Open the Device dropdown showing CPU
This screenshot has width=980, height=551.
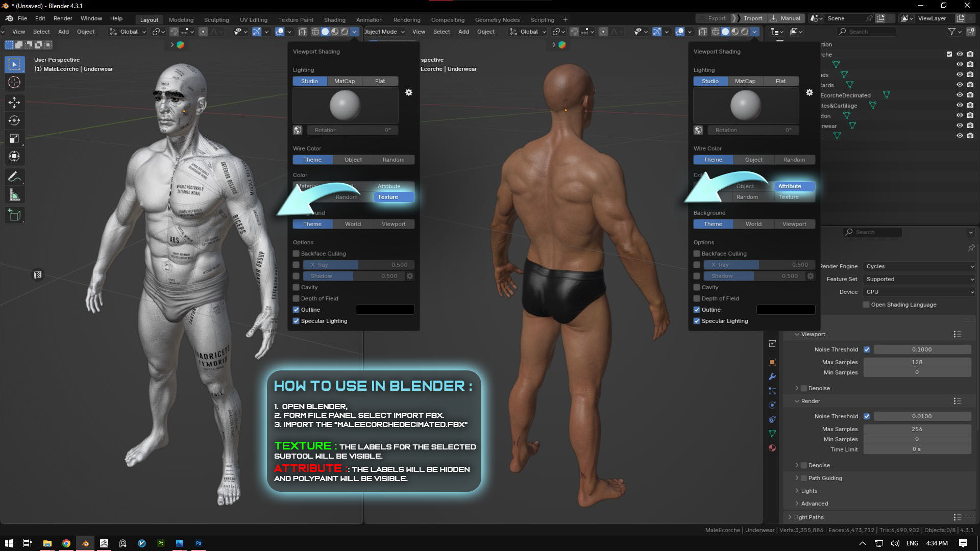point(919,292)
